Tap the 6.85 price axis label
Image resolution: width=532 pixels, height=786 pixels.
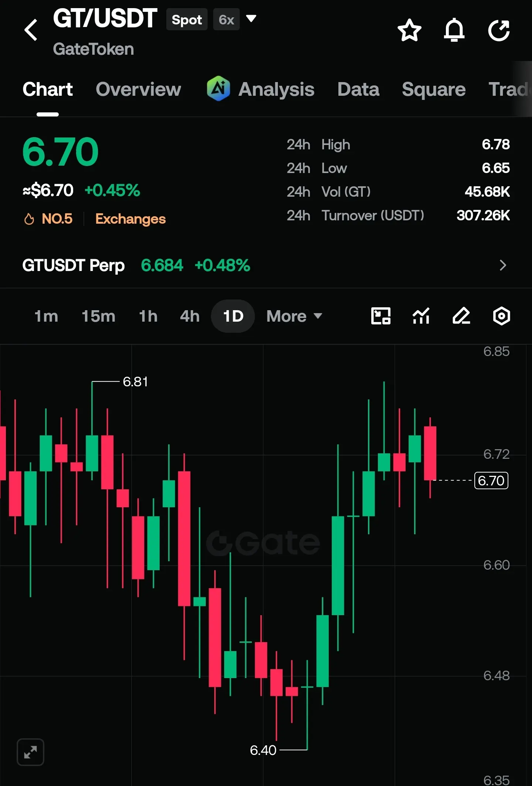[x=497, y=351]
